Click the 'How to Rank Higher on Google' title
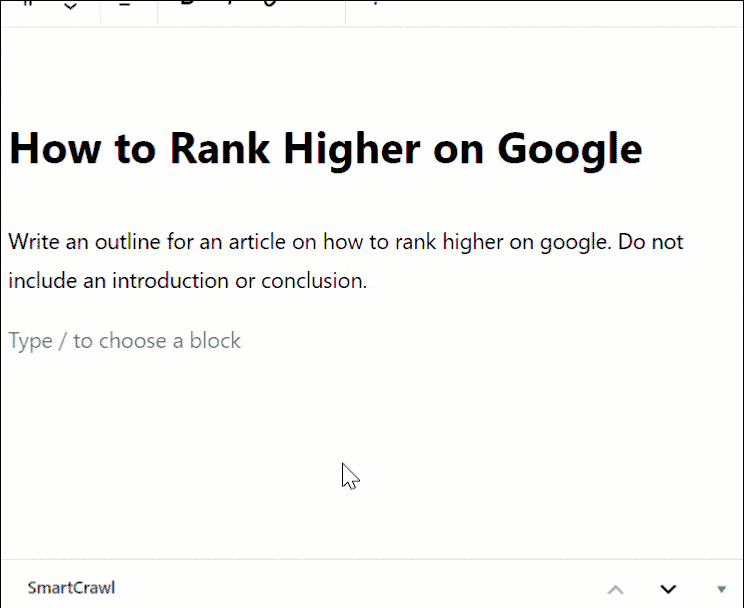This screenshot has width=744, height=608. (x=326, y=149)
